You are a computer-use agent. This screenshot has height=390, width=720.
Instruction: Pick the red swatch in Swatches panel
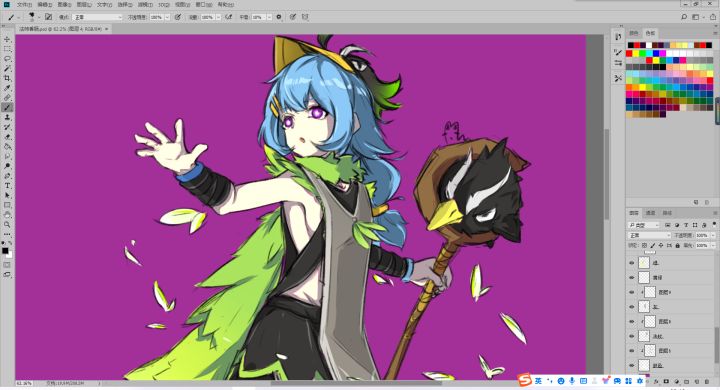tap(629, 53)
